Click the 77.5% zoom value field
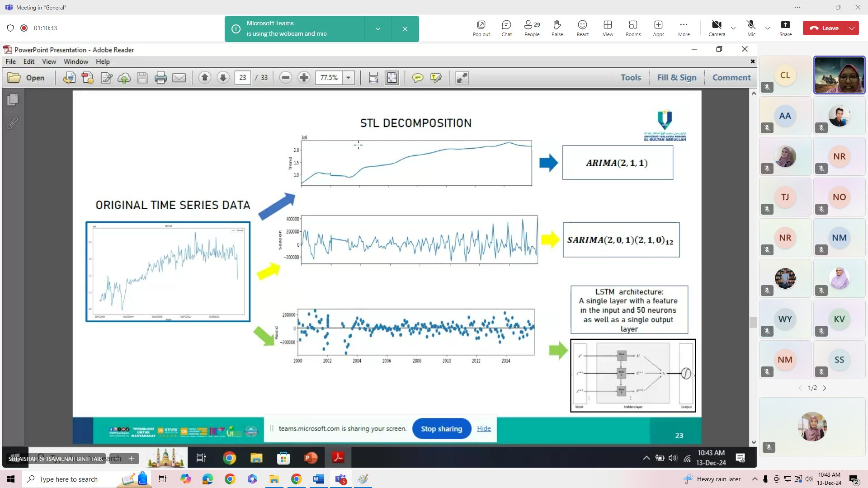This screenshot has height=488, width=868. 329,78
